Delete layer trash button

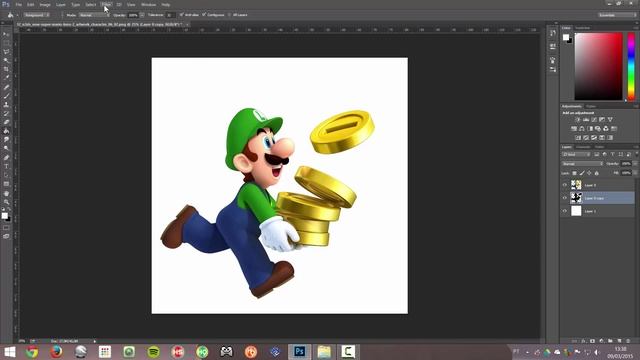pyautogui.click(x=628, y=340)
